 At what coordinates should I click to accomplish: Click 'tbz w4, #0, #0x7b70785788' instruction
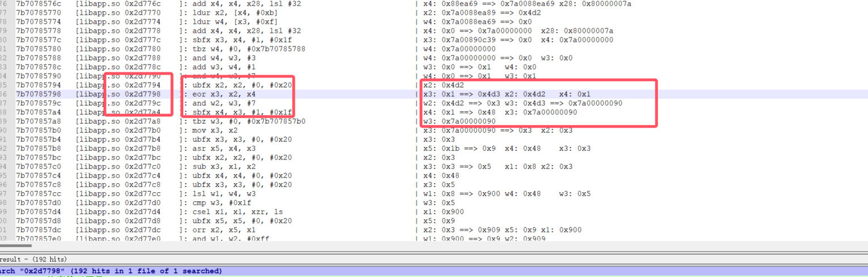click(x=249, y=49)
